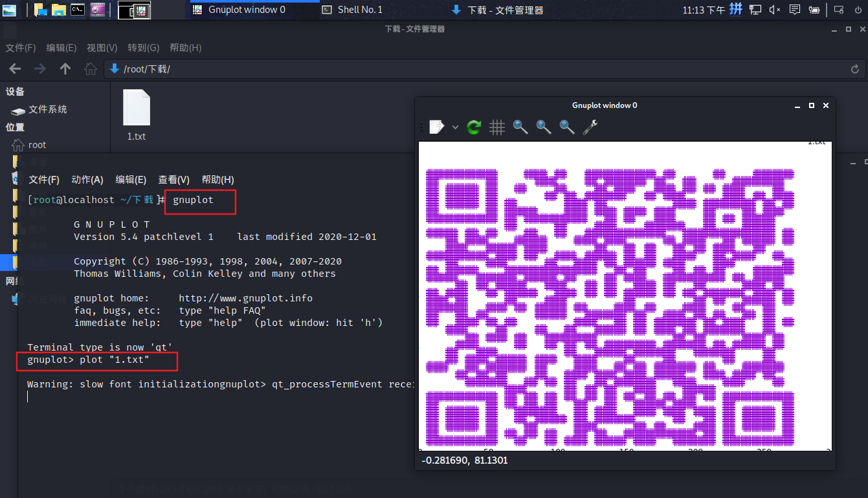The image size is (868, 498).
Task: Open Gnuplot settings wrench icon
Action: [x=590, y=127]
